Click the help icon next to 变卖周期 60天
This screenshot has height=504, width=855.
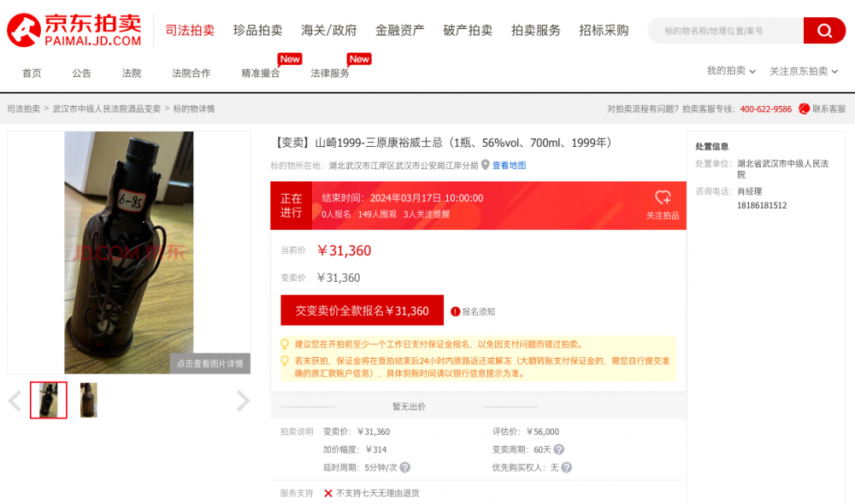(x=559, y=449)
